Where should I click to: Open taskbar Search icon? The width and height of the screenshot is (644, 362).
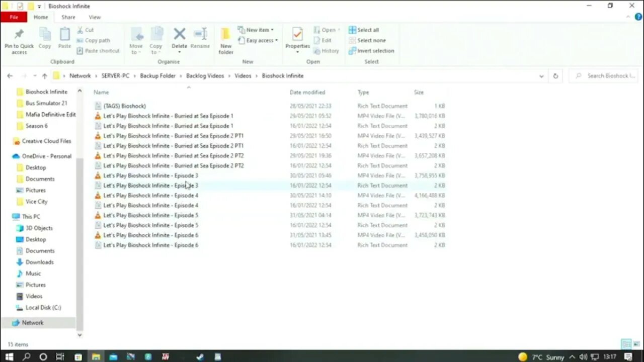(x=26, y=357)
